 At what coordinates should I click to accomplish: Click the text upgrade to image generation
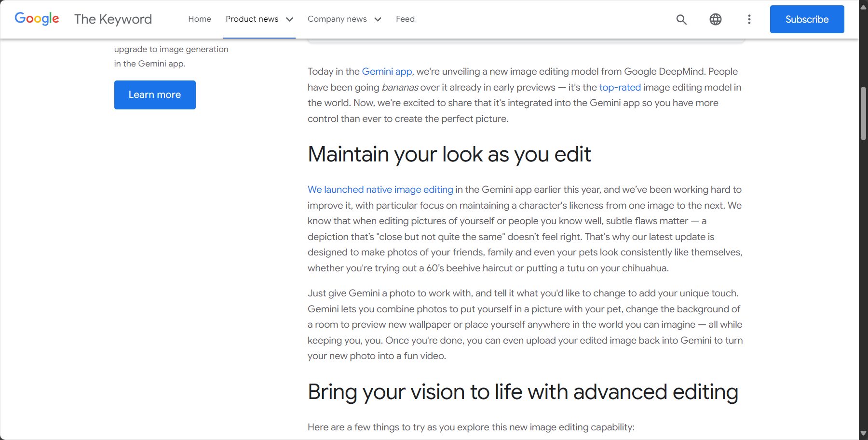171,49
